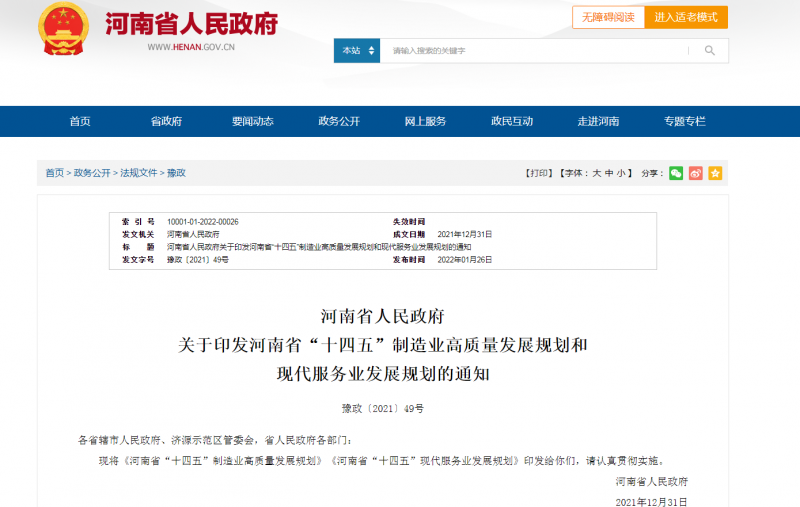Open the 首页 navigation menu item
The image size is (800, 507).
point(80,121)
